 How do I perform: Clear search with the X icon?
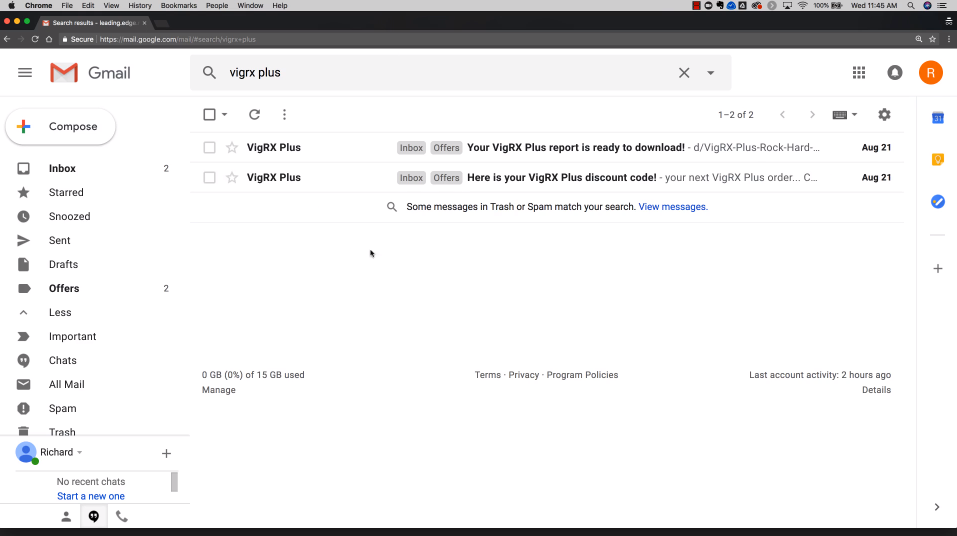pyautogui.click(x=684, y=73)
